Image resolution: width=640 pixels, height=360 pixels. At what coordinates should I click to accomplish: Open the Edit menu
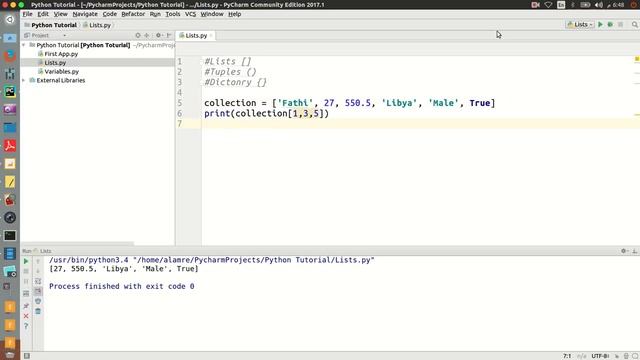click(43, 14)
